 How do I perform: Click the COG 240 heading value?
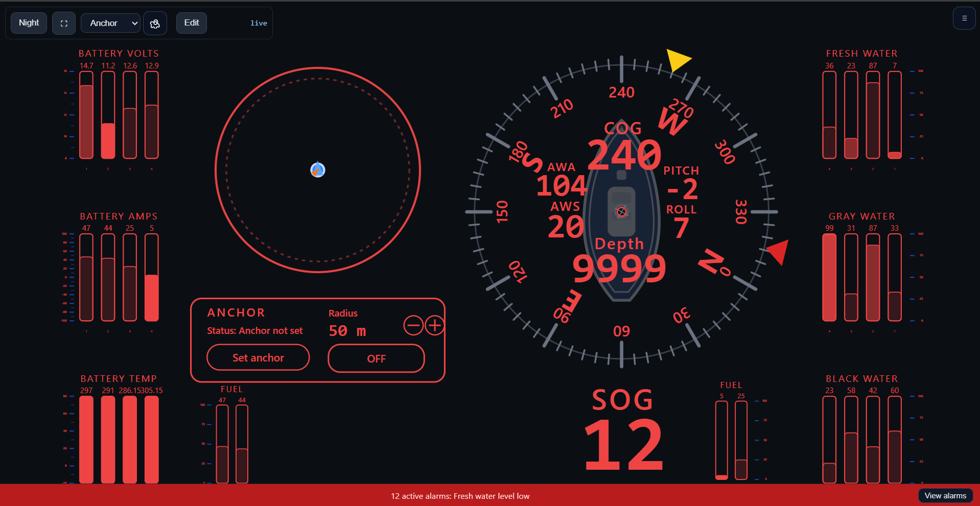point(624,155)
